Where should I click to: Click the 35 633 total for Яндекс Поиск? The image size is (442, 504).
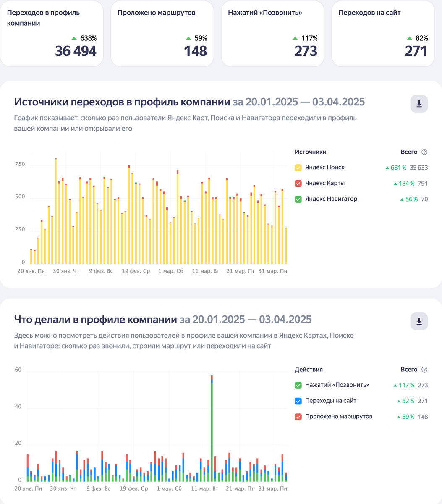[418, 167]
